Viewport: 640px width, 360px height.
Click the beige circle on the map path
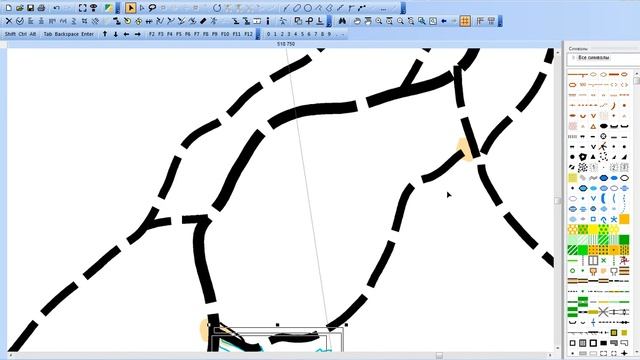(x=464, y=149)
